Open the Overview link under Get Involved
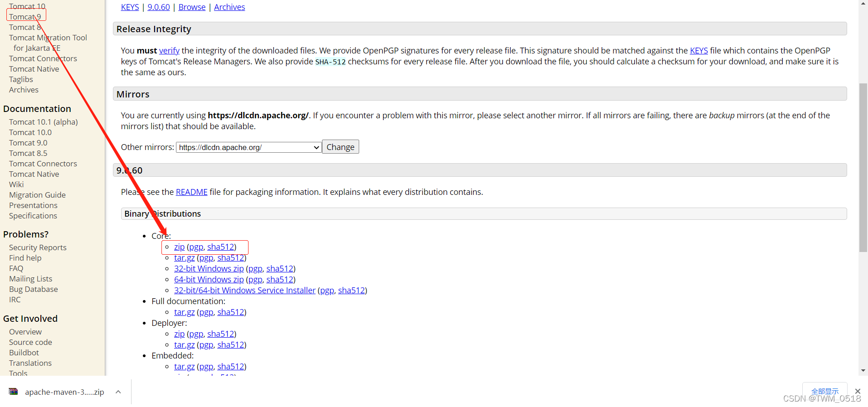 coord(25,332)
